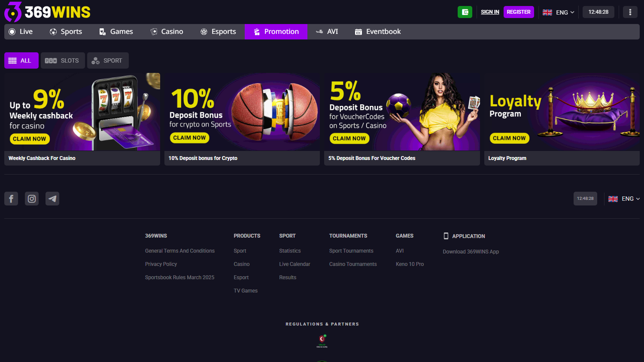Image resolution: width=644 pixels, height=362 pixels.
Task: Open General Terms And Conditions link
Action: 180,251
